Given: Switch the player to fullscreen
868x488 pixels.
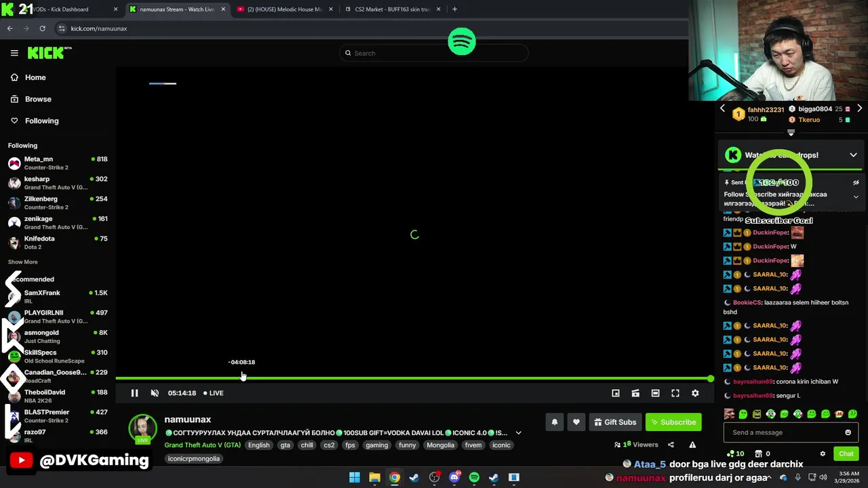Looking at the screenshot, I should tap(675, 393).
